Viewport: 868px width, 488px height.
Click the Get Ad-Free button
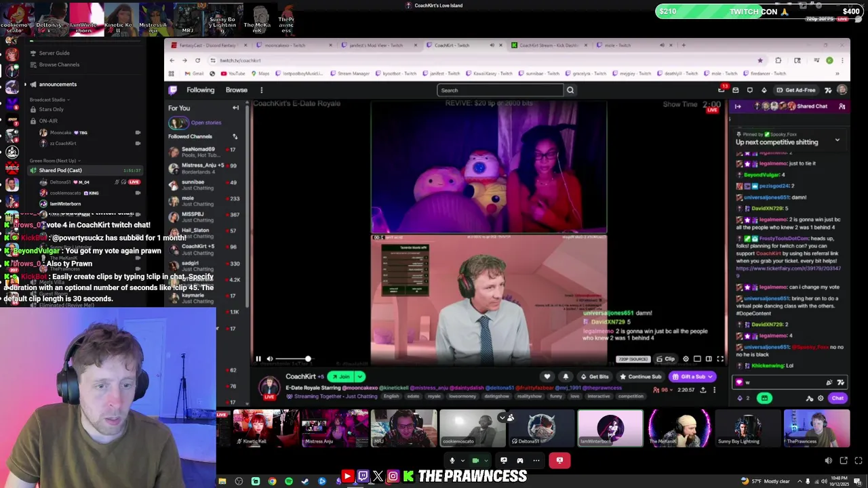(796, 90)
